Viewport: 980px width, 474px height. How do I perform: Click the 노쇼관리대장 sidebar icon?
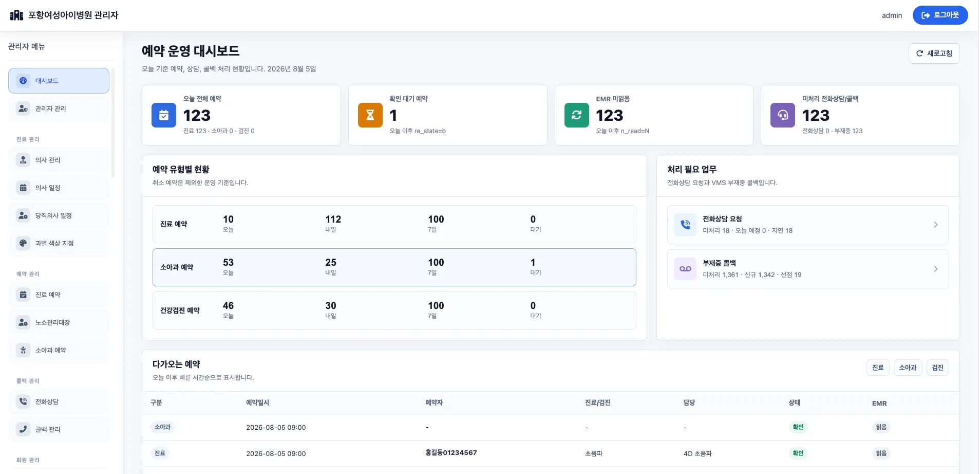pyautogui.click(x=23, y=322)
